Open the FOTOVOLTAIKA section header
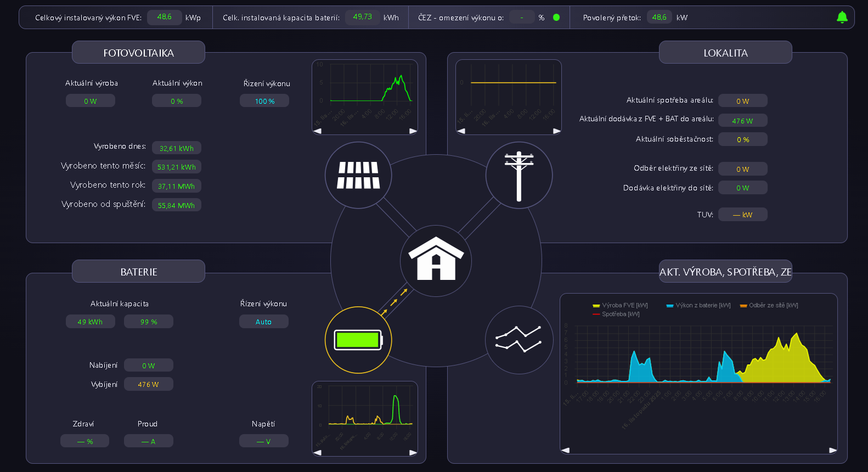This screenshot has height=472, width=868. tap(138, 53)
